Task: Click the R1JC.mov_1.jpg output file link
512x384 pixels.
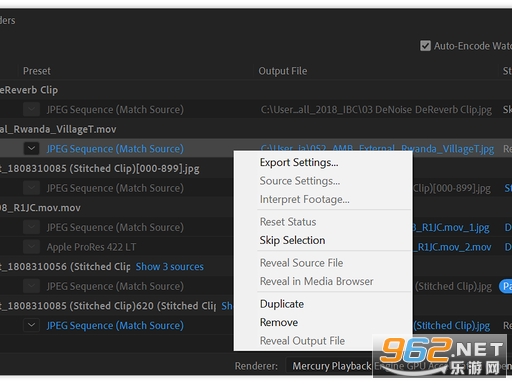Action: click(x=451, y=227)
